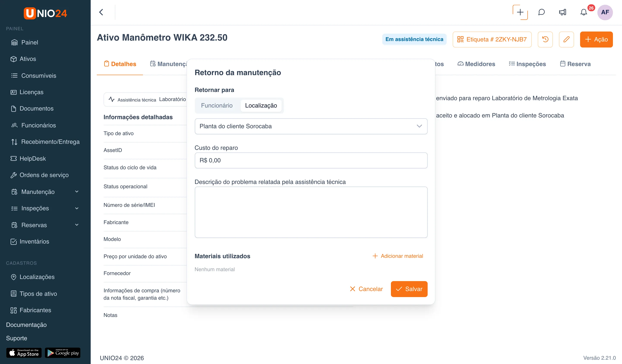Open the quick add plus icon
This screenshot has height=364, width=622.
520,12
